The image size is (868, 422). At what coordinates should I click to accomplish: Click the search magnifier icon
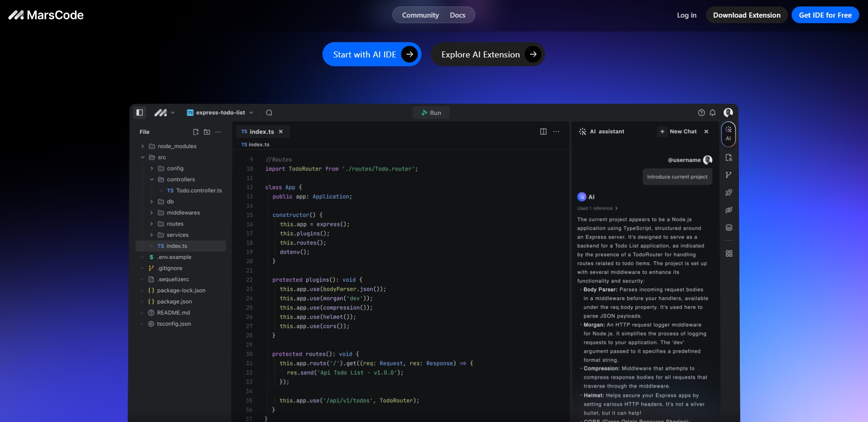coord(269,113)
